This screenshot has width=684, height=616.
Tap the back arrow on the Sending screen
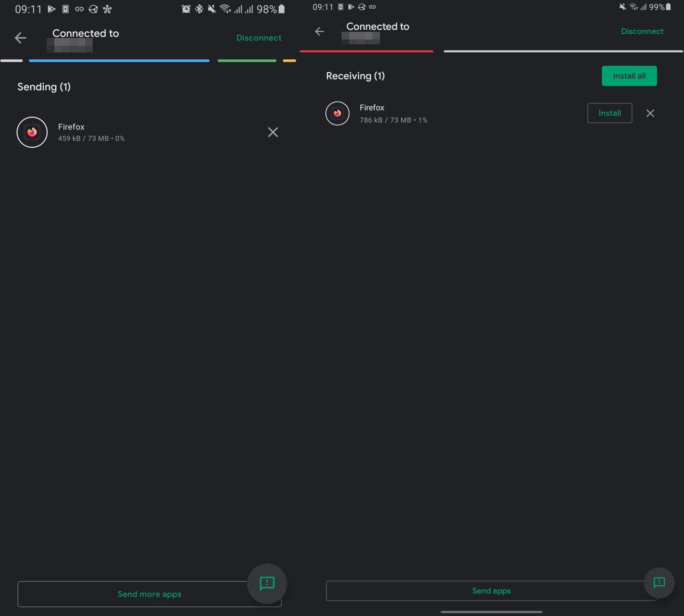click(20, 38)
